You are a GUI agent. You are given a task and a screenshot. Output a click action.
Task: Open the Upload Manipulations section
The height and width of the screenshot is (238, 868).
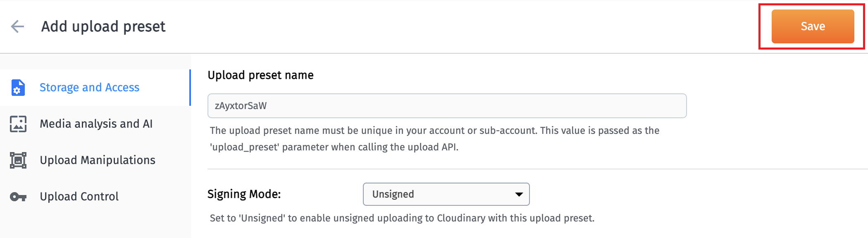(x=95, y=160)
